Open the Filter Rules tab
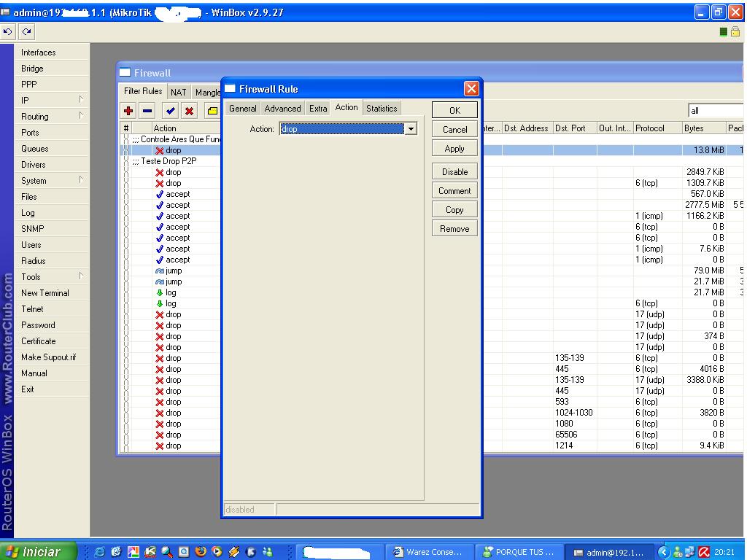The height and width of the screenshot is (560, 747). tap(142, 91)
